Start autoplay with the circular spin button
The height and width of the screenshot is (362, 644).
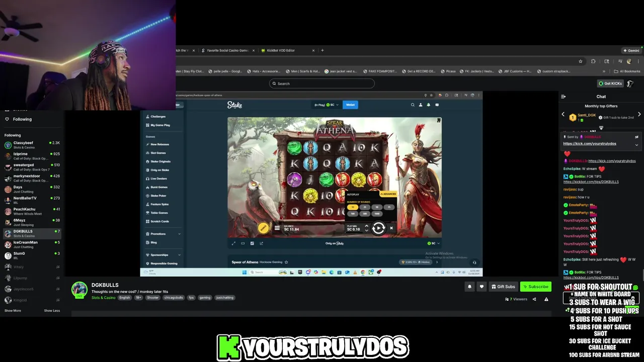click(x=379, y=228)
